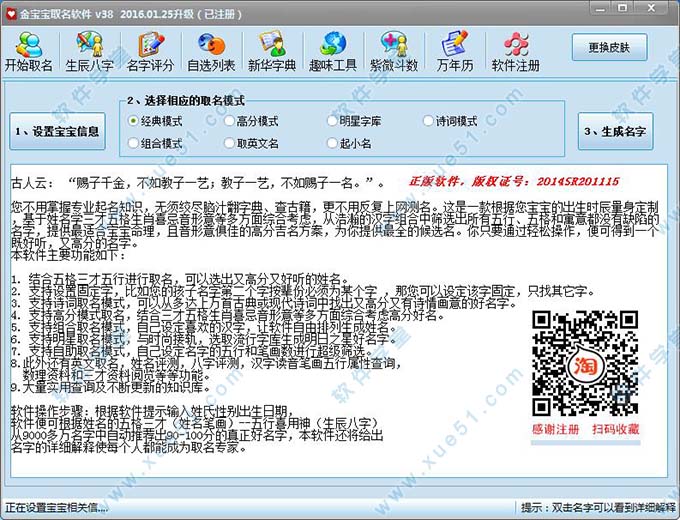Open the 自选列表 favorites list
The width and height of the screenshot is (680, 520).
click(x=211, y=52)
